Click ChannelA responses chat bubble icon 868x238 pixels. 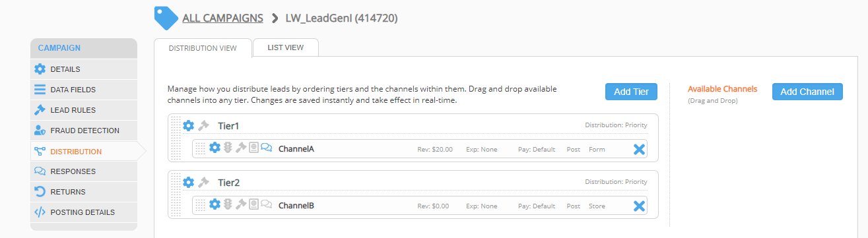pos(267,148)
